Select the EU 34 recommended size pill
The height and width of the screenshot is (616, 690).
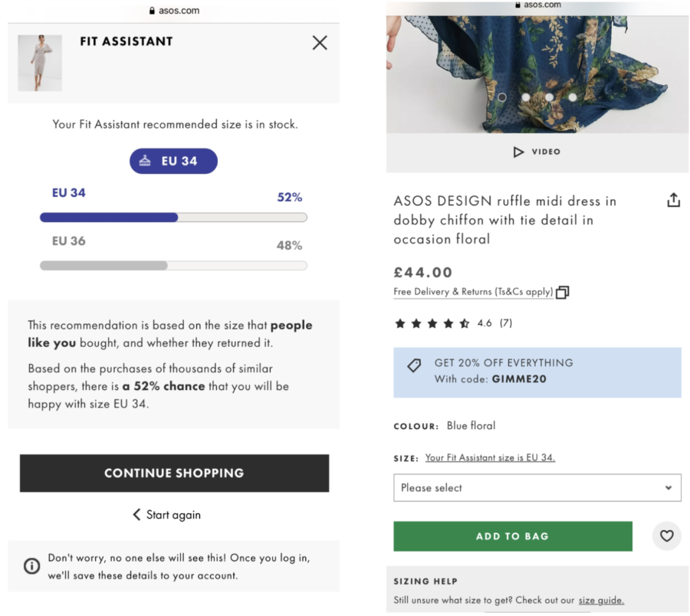173,161
